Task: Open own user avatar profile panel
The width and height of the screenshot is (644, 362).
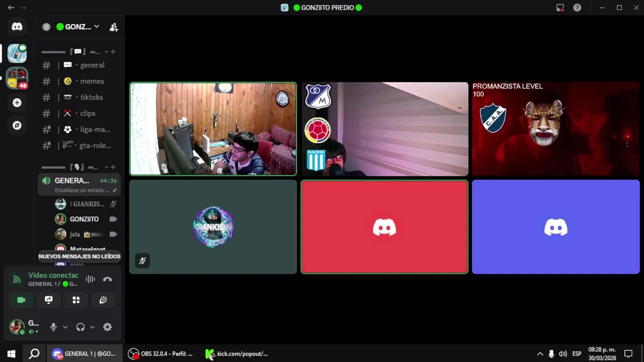Action: click(x=17, y=327)
